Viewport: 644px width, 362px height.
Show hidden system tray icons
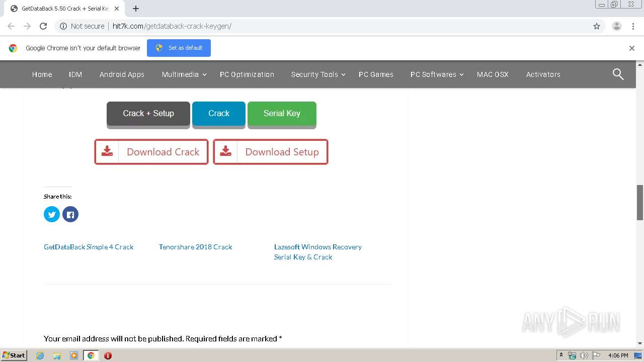click(561, 355)
